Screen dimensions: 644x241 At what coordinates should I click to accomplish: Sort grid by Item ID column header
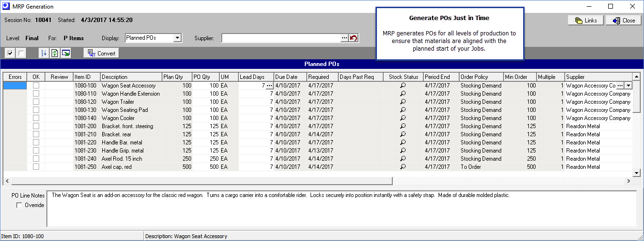click(x=86, y=77)
